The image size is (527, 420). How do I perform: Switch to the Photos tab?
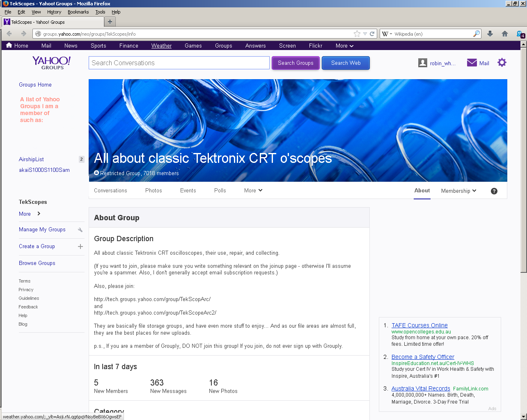[x=154, y=190]
